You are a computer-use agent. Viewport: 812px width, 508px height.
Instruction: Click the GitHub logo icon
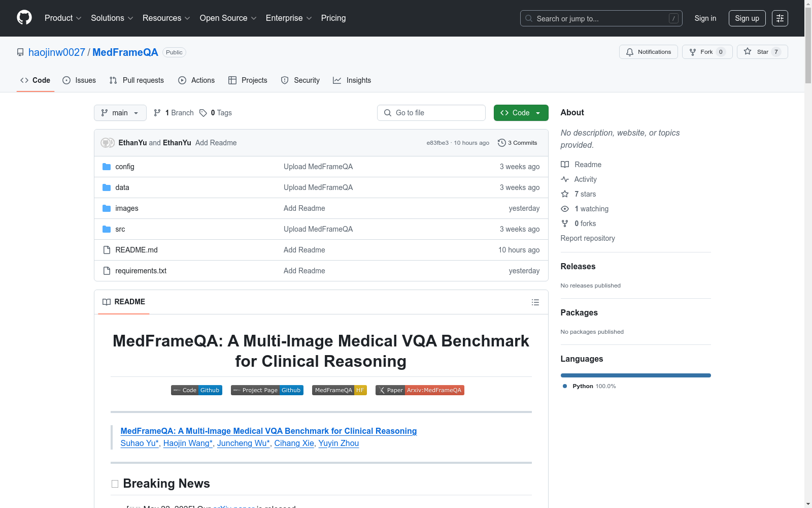(24, 18)
